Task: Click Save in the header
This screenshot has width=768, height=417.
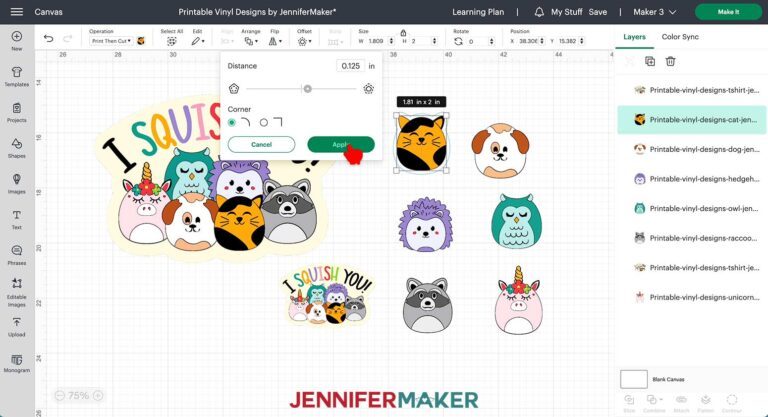Action: (x=598, y=12)
